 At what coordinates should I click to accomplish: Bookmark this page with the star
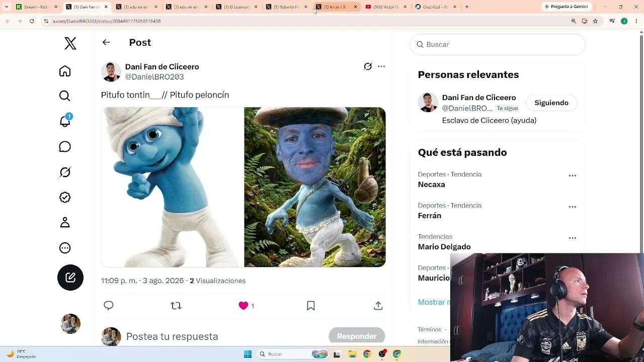click(x=595, y=21)
